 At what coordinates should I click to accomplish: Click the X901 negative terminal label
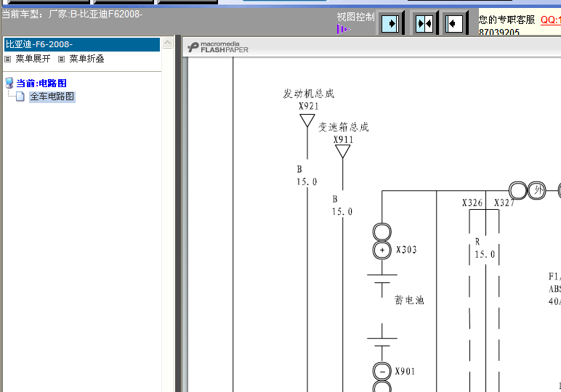click(405, 371)
